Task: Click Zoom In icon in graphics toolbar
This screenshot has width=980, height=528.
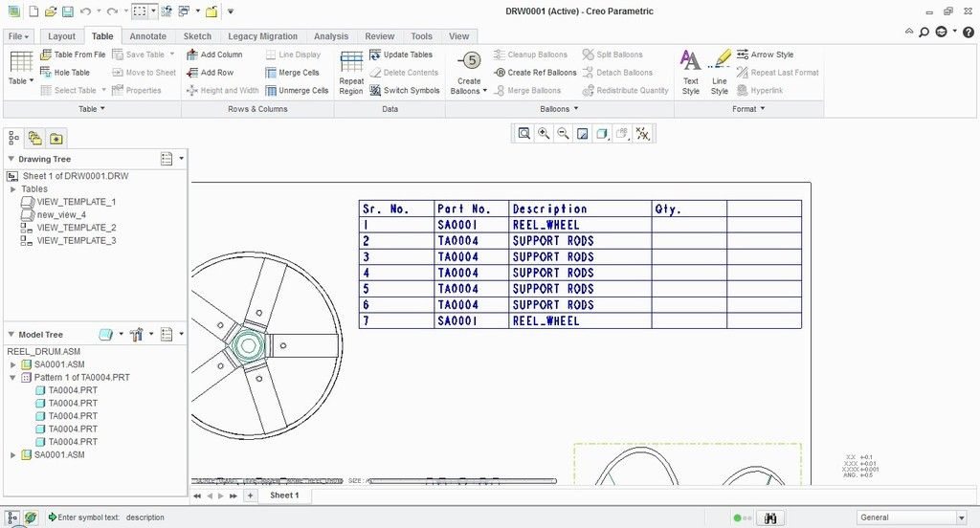Action: (x=544, y=133)
